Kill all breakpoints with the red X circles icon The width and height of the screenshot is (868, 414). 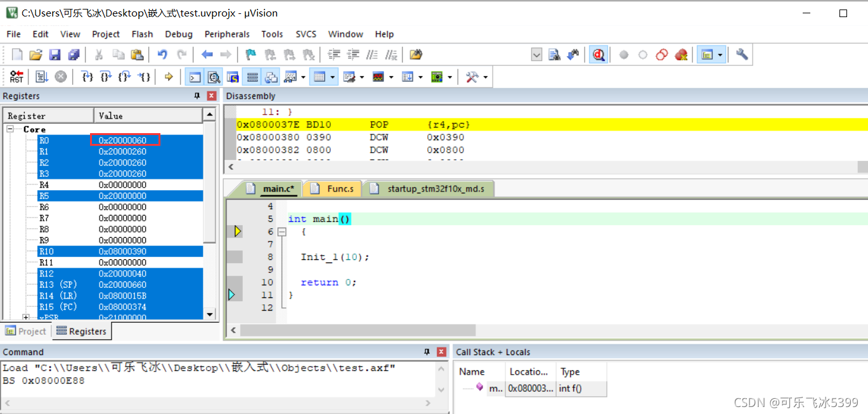682,55
